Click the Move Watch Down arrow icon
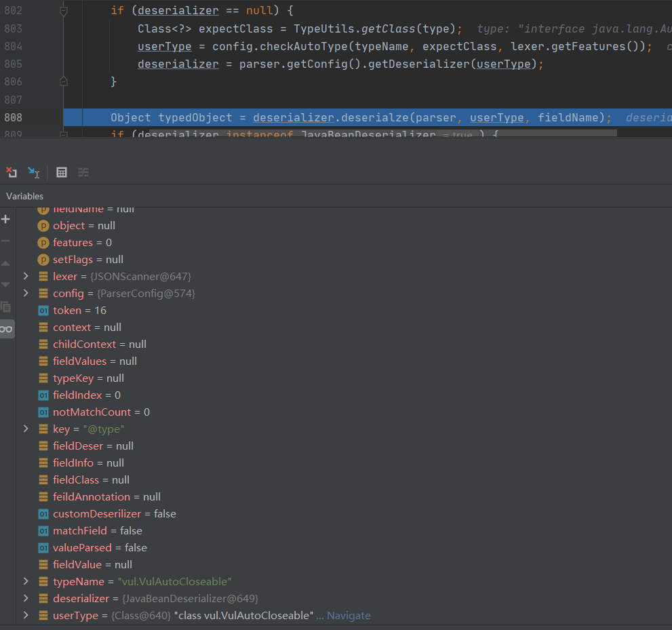This screenshot has width=672, height=630. point(6,285)
